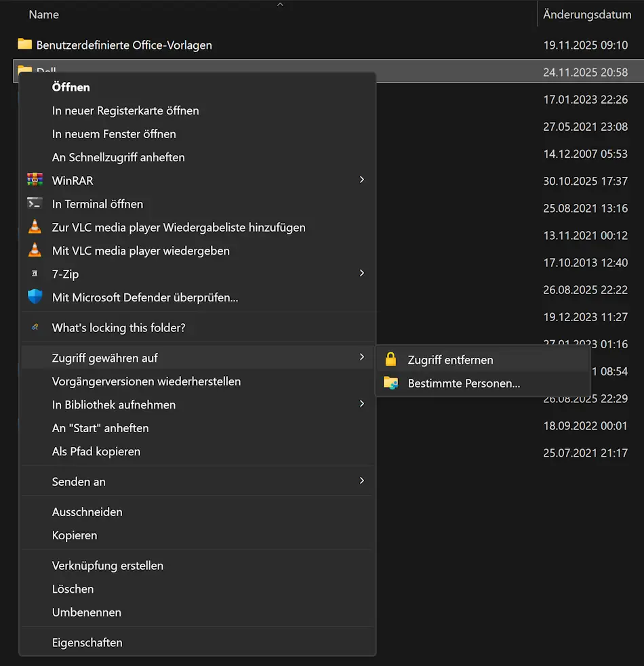
Task: Click the VLC cone icon for adding to playlist
Action: pos(35,227)
